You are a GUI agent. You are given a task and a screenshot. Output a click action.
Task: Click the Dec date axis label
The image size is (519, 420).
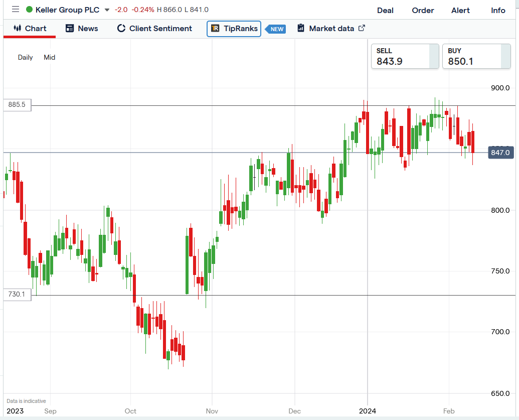pyautogui.click(x=294, y=411)
